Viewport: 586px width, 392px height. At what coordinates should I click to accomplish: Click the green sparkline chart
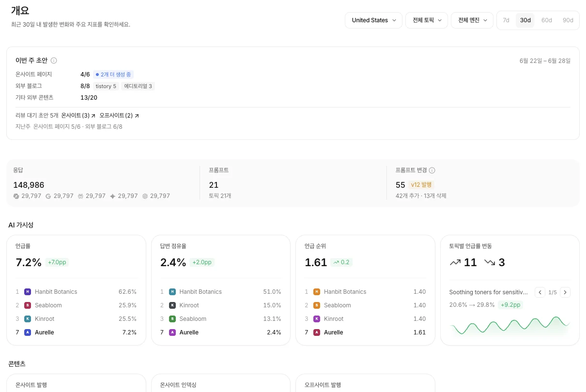[x=509, y=326]
